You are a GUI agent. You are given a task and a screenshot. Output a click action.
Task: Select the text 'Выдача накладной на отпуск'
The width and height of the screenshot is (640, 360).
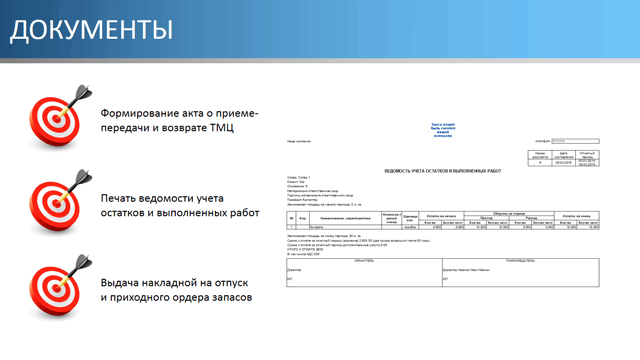tap(174, 283)
